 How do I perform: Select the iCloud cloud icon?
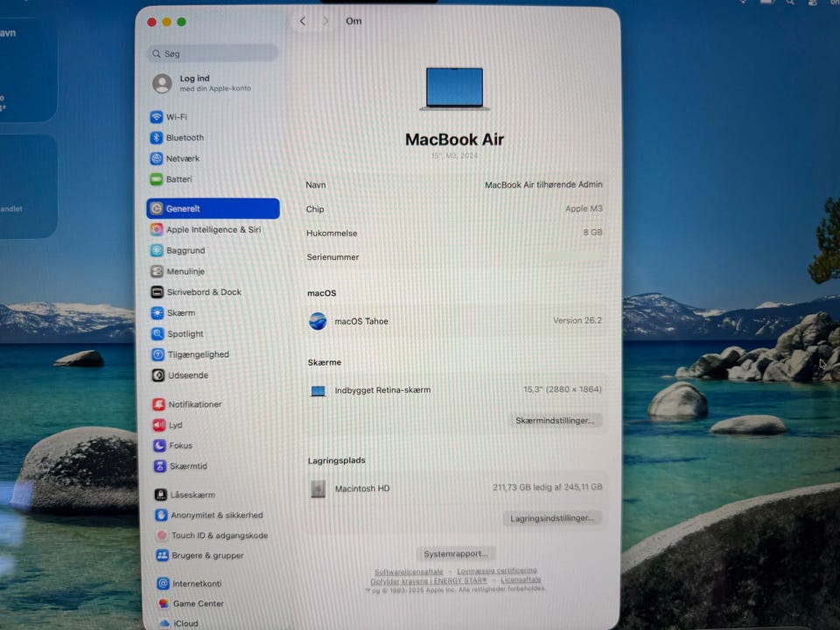(164, 623)
